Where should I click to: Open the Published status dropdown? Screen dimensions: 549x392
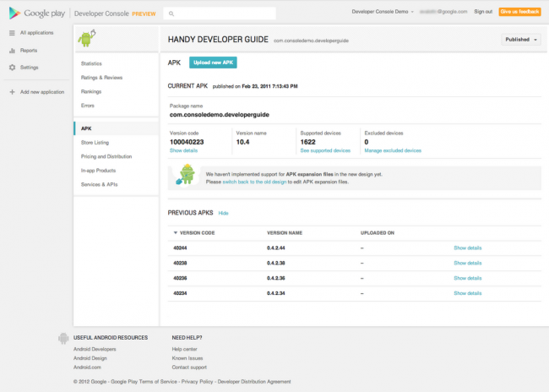tap(520, 40)
